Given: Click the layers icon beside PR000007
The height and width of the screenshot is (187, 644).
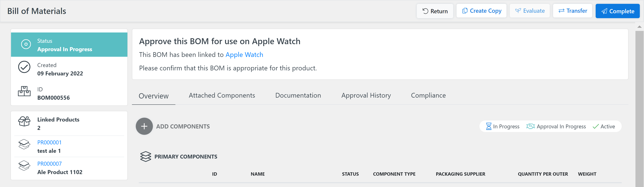Looking at the screenshot, I should coord(24,166).
